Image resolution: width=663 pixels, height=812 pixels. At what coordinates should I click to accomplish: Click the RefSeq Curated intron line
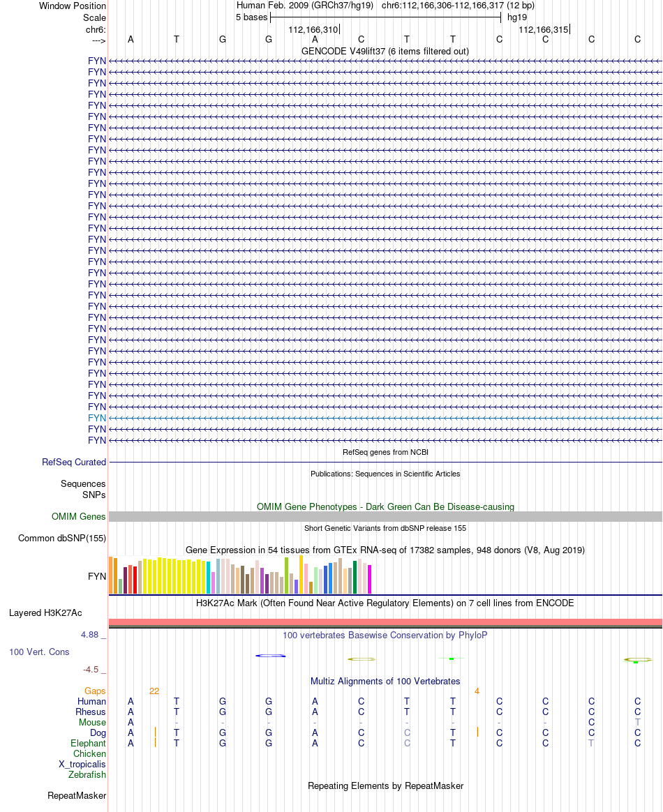click(385, 462)
